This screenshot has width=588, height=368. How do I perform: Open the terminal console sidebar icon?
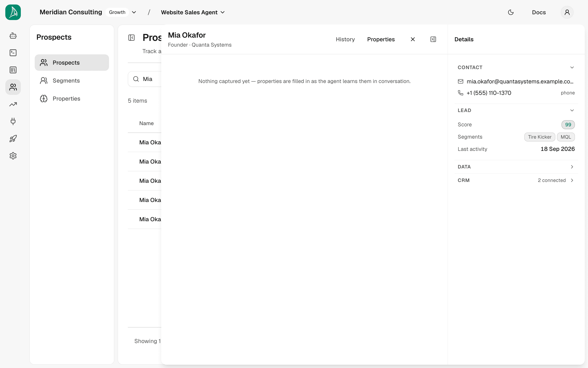coord(13,53)
